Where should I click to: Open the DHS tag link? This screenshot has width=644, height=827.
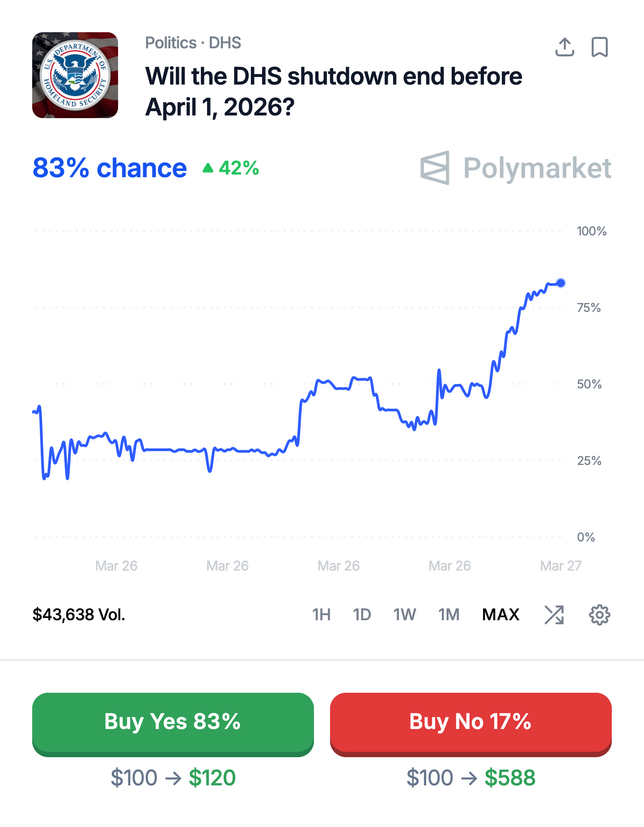coord(225,43)
